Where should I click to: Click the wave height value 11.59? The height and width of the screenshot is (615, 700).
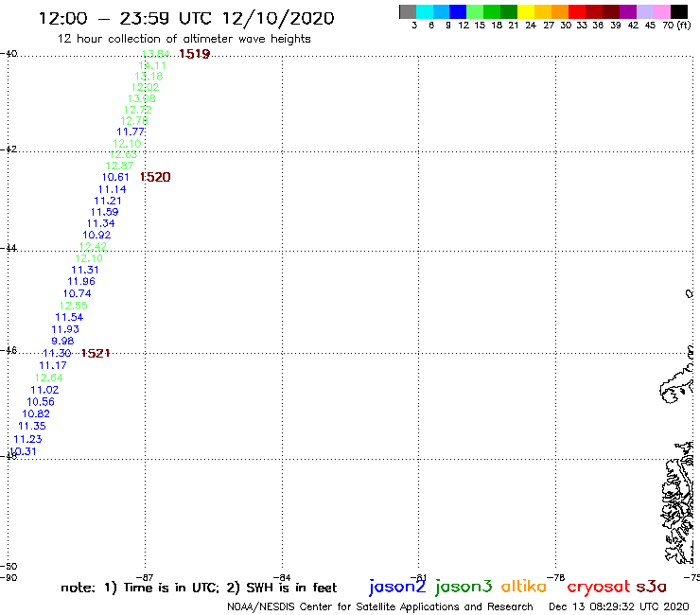[104, 212]
